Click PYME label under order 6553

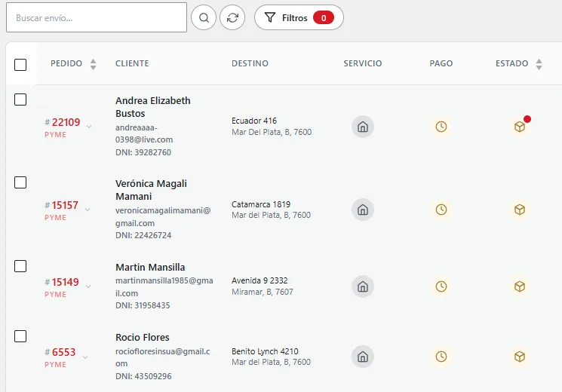55,365
